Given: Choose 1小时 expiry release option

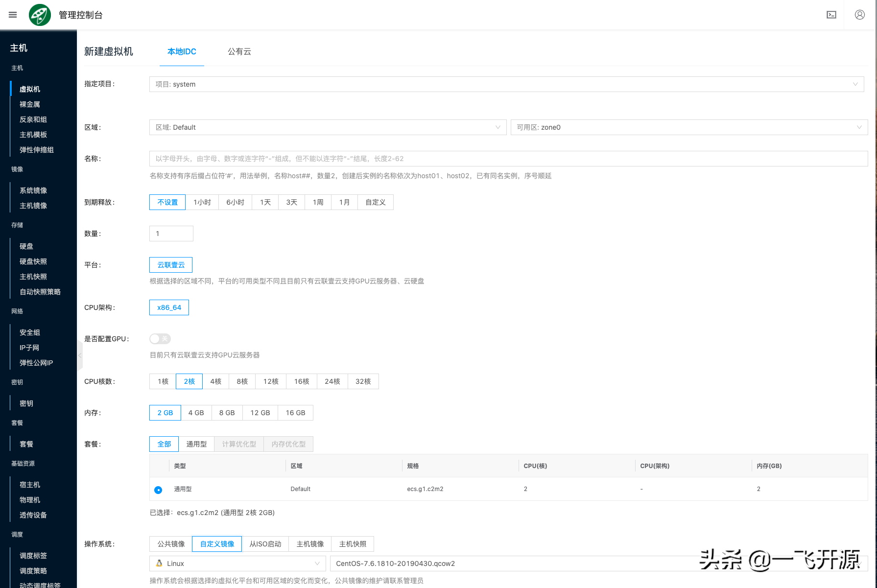Looking at the screenshot, I should pyautogui.click(x=202, y=202).
